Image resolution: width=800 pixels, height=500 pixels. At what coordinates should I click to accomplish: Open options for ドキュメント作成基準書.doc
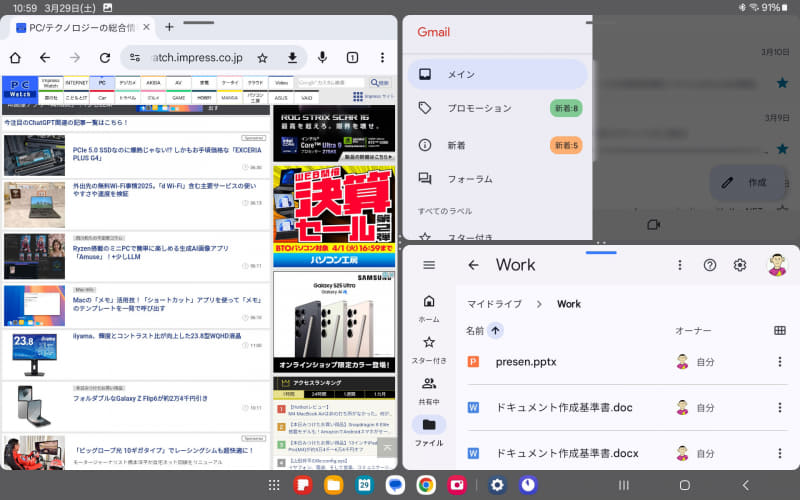[x=780, y=408]
